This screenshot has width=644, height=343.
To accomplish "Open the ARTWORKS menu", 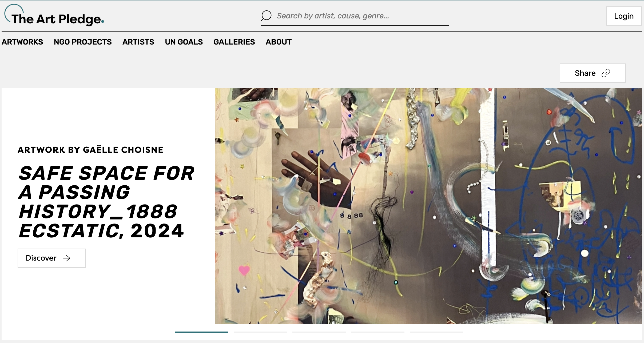I will tap(22, 42).
